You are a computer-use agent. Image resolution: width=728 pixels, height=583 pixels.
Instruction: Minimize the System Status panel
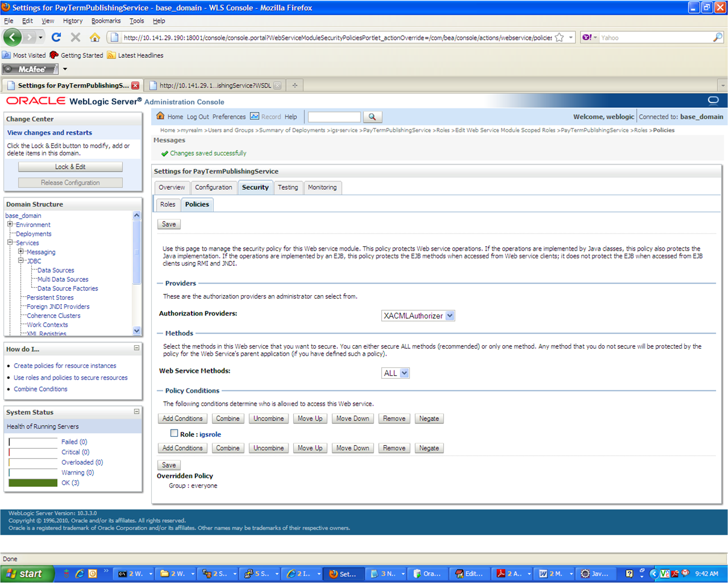click(137, 411)
